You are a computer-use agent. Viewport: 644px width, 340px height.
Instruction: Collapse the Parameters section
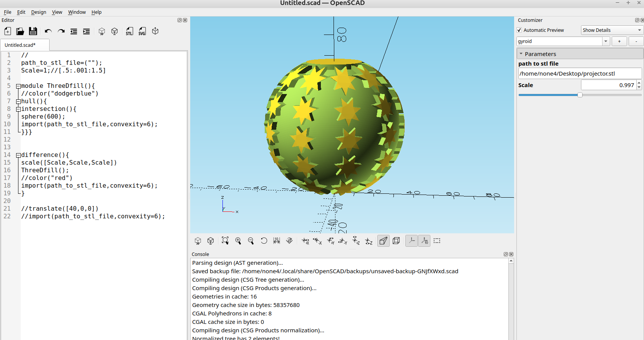521,54
